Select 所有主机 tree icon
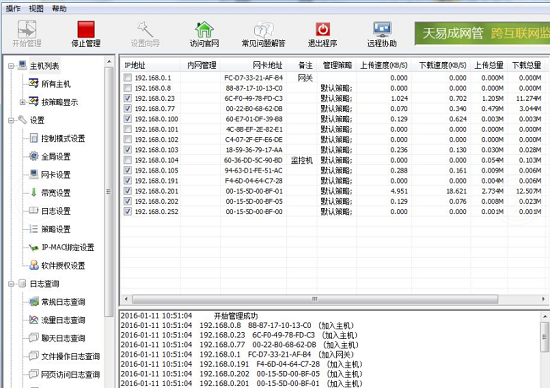 [34, 83]
